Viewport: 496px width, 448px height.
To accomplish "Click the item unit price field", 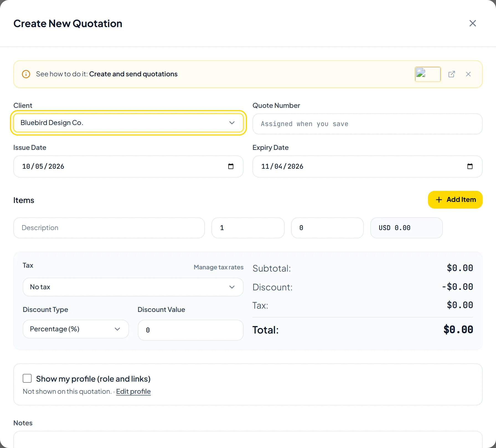I will coord(327,228).
